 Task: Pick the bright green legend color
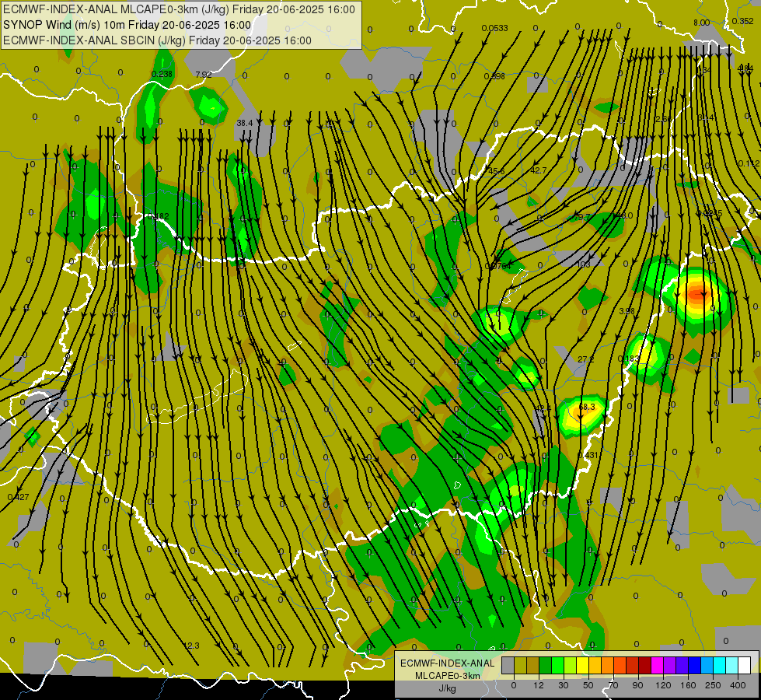pos(557,665)
